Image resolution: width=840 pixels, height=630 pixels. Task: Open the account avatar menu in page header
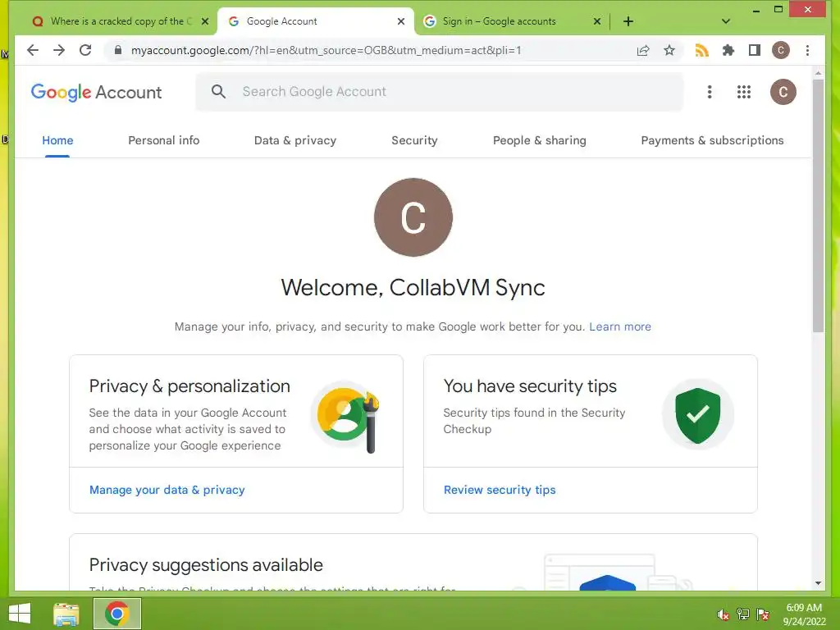point(783,92)
